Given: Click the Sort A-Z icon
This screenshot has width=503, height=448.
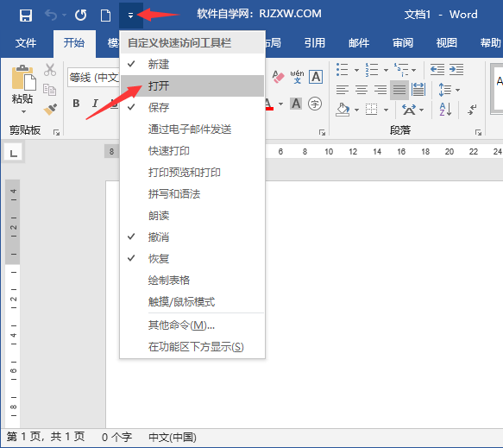Looking at the screenshot, I should pos(445,110).
